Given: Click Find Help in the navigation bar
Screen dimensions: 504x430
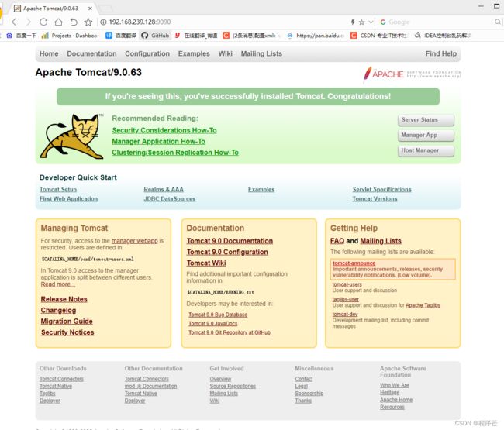Looking at the screenshot, I should pos(441,53).
